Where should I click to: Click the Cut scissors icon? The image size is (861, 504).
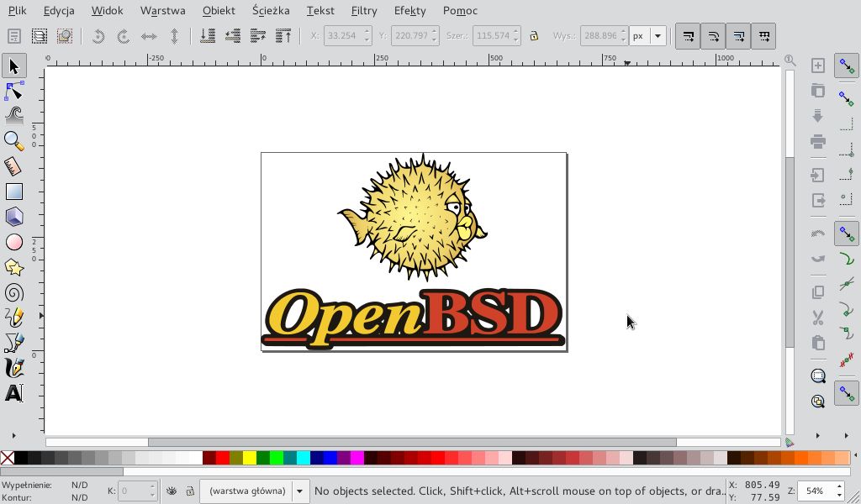(817, 318)
